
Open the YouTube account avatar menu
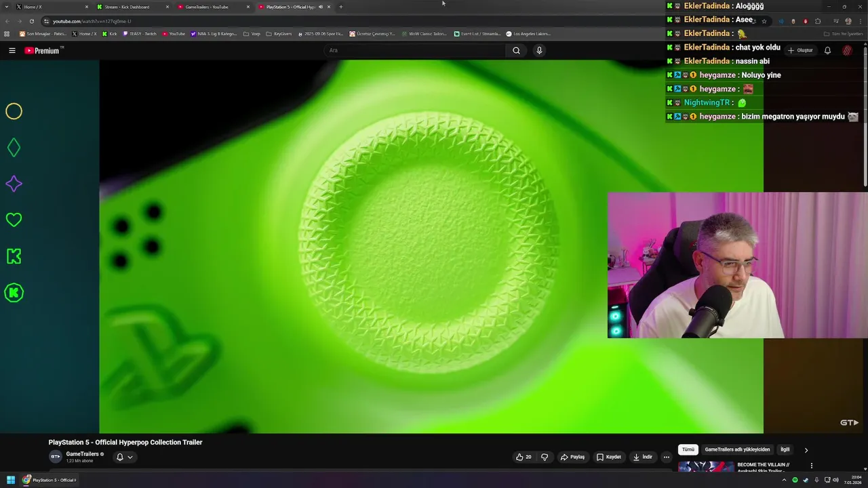(847, 50)
